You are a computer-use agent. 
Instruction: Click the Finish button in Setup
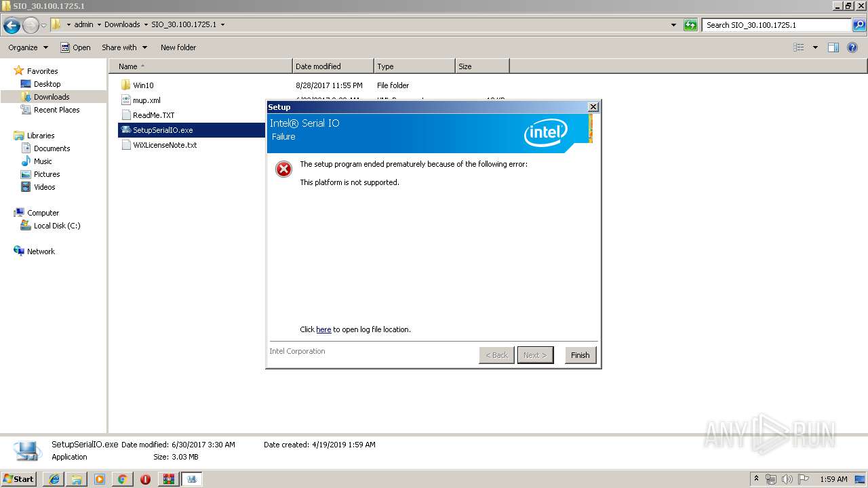click(580, 355)
